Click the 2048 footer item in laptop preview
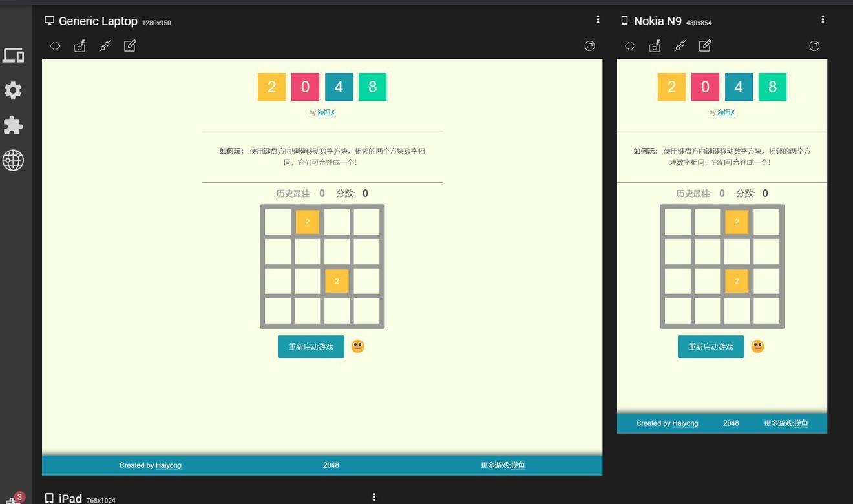The width and height of the screenshot is (853, 504). [x=331, y=465]
